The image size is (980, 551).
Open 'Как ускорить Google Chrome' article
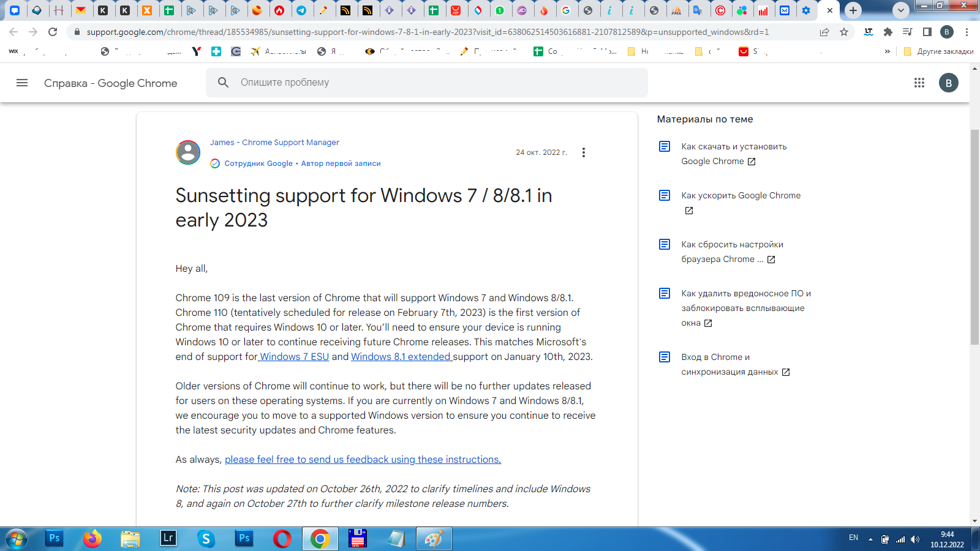(x=741, y=195)
